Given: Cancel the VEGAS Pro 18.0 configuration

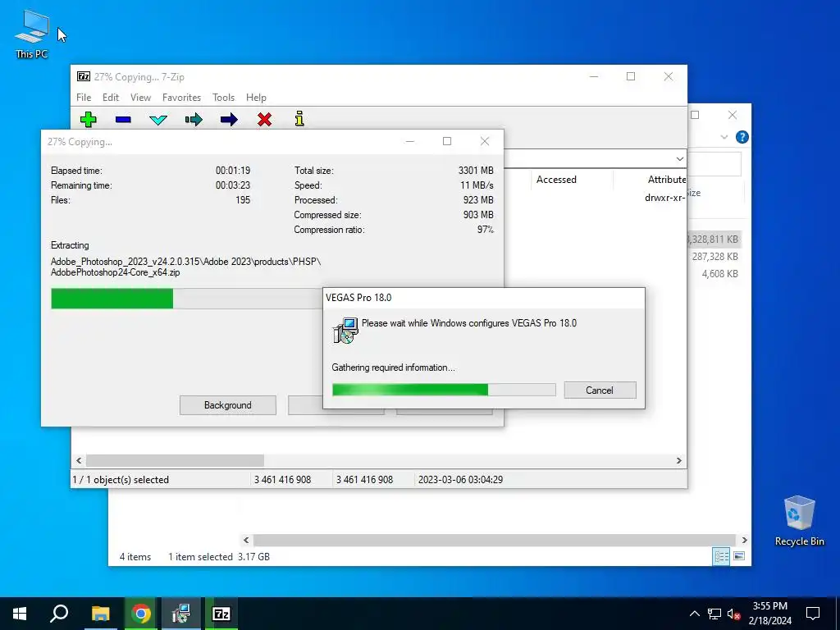Looking at the screenshot, I should 600,390.
